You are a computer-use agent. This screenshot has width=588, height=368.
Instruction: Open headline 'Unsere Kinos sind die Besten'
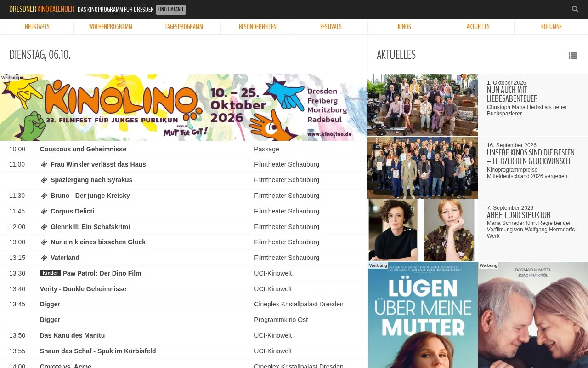[531, 157]
